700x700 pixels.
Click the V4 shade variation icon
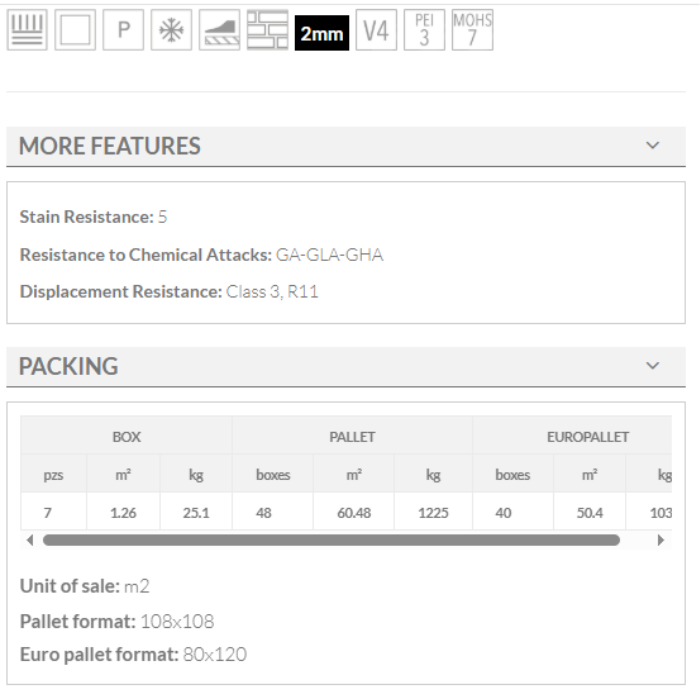pos(375,32)
